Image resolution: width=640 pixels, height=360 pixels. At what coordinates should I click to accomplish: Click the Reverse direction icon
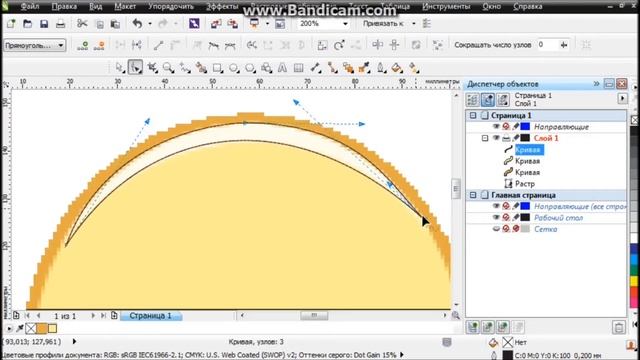coord(251,45)
